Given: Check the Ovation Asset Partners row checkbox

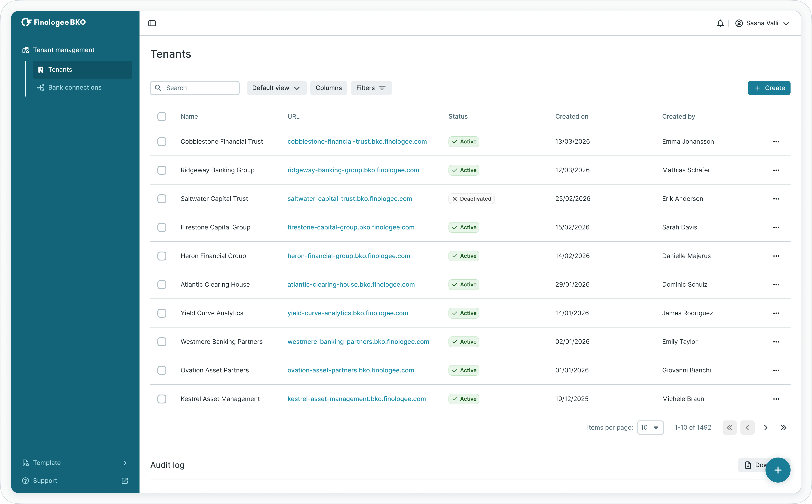Looking at the screenshot, I should click(162, 370).
